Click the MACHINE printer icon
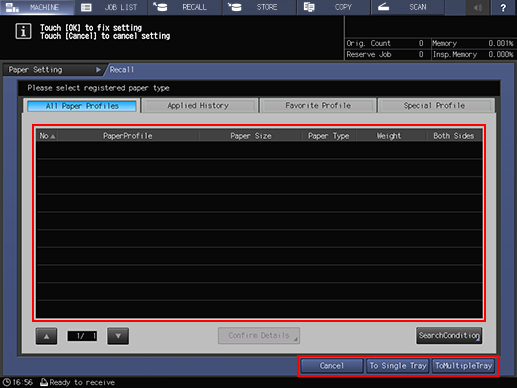Screen dimensions: 517x388 [12, 7]
